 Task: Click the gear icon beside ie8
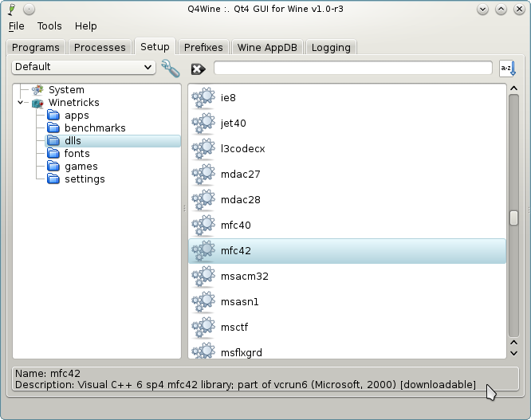(204, 98)
